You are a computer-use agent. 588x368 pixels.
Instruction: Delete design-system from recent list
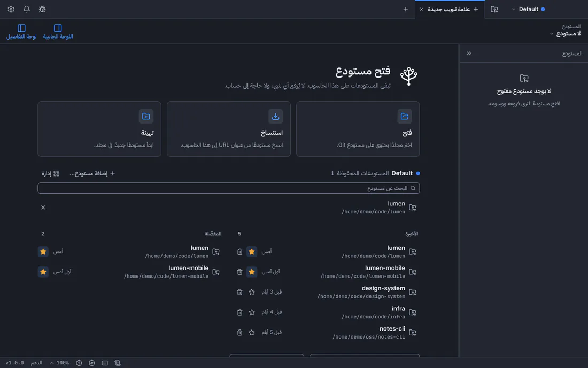click(x=239, y=292)
